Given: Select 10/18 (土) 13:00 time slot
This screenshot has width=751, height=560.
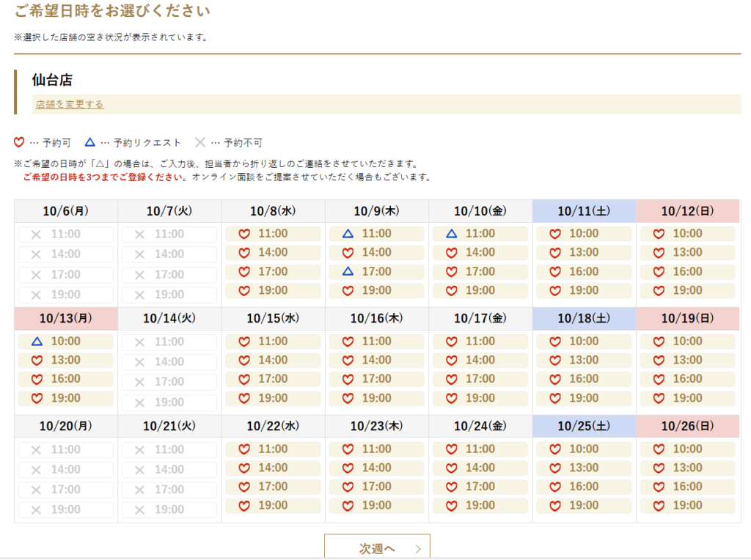Looking at the screenshot, I should [x=584, y=360].
